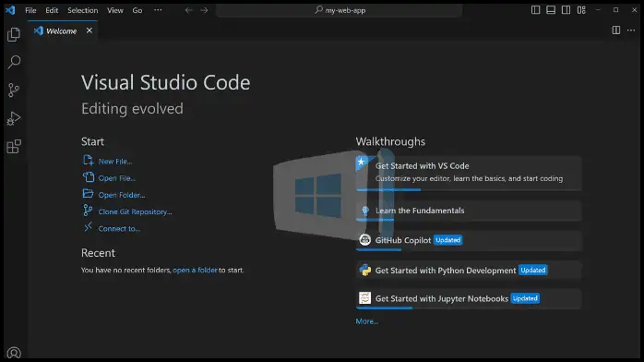Open the View menu

[115, 10]
